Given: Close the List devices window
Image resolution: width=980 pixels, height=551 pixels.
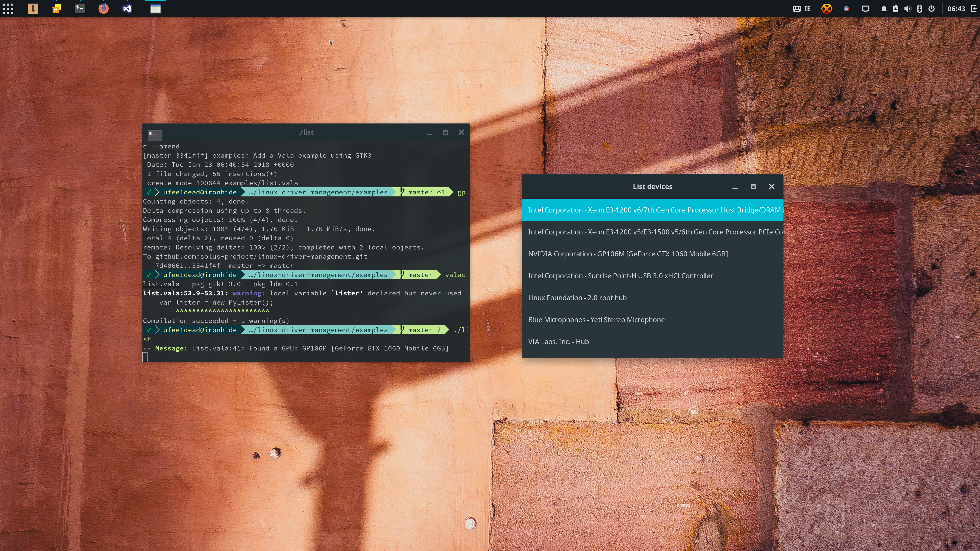Looking at the screenshot, I should point(771,187).
